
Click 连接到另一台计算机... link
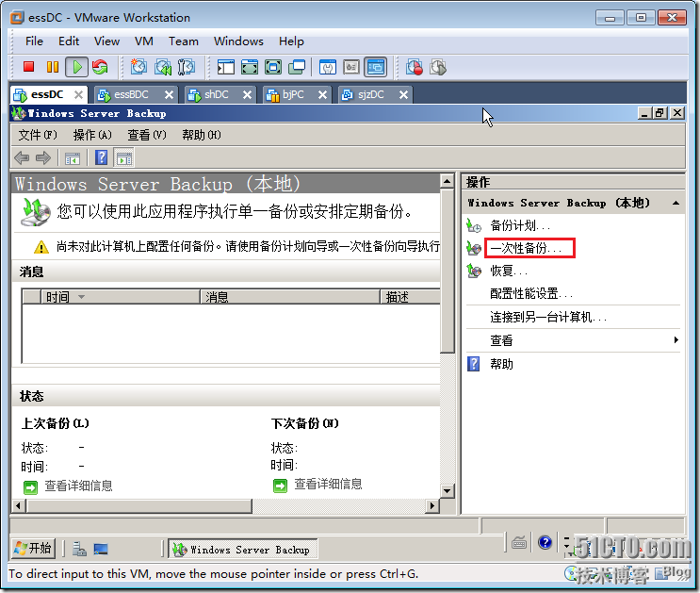tap(548, 318)
